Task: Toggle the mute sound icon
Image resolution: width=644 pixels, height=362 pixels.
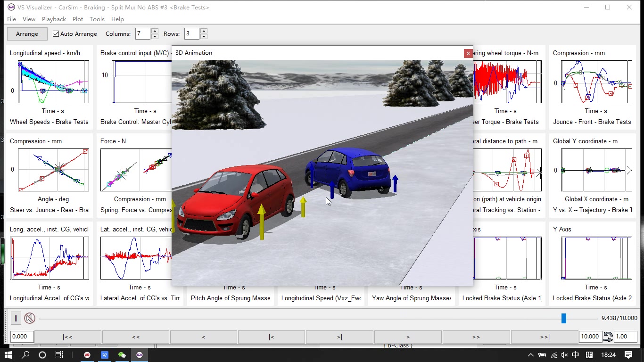Action: pyautogui.click(x=30, y=319)
